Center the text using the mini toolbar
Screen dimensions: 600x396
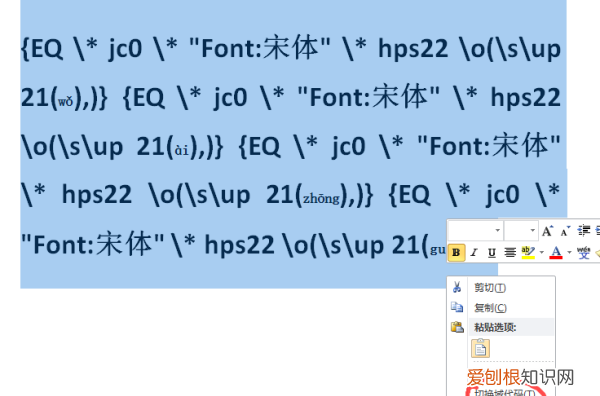(x=510, y=253)
